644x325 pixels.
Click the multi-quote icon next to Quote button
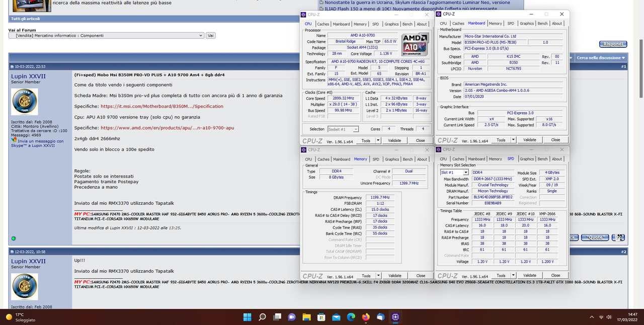618,237
